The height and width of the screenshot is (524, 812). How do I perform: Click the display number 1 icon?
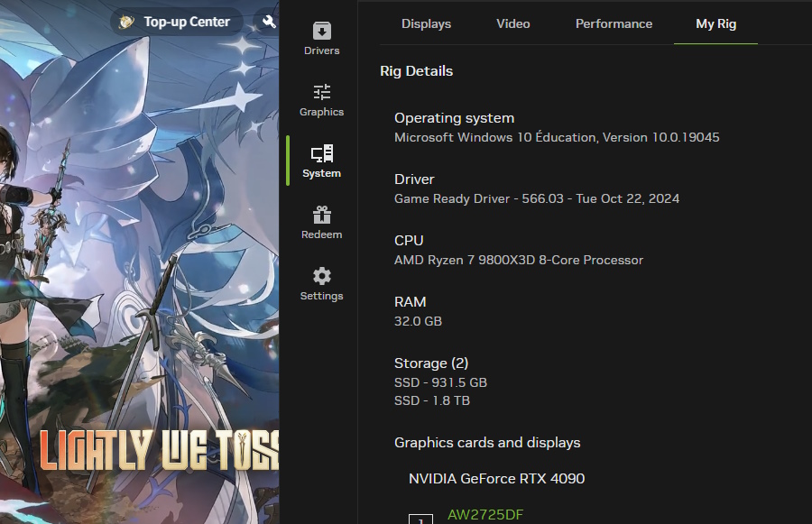(x=420, y=519)
